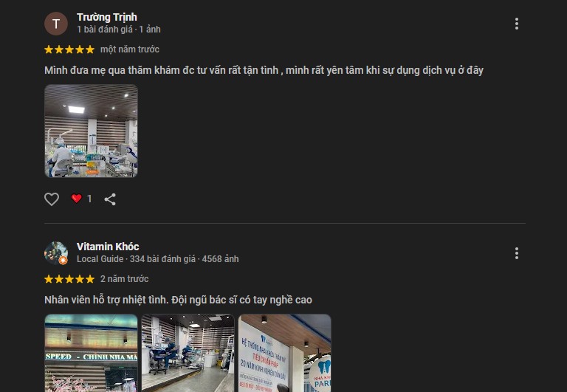The image size is (567, 392).
Task: Click the '2 năm trước' timestamp
Action: point(124,279)
